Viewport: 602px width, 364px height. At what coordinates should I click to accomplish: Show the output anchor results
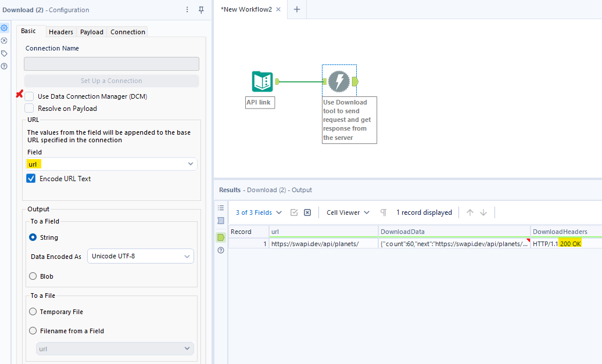tap(221, 237)
